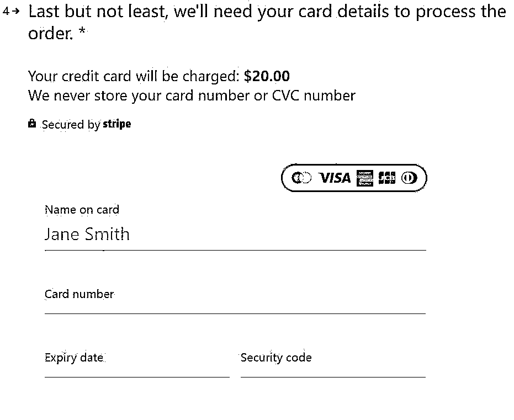Image resolution: width=514 pixels, height=420 pixels.
Task: Click the Expiry date label
Action: point(74,358)
